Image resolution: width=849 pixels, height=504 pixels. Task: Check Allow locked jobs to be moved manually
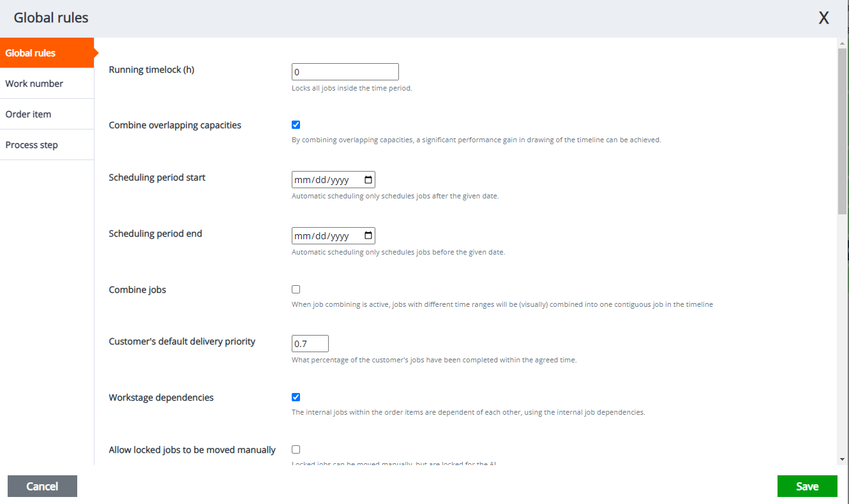click(x=296, y=450)
